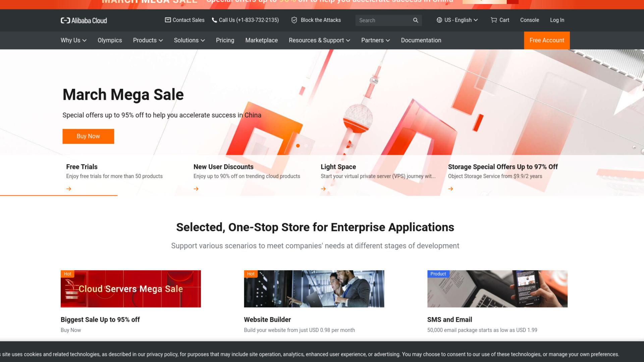Click the shield icon beside Block the Attacks
Screen dimensions: 644x362
[294, 20]
